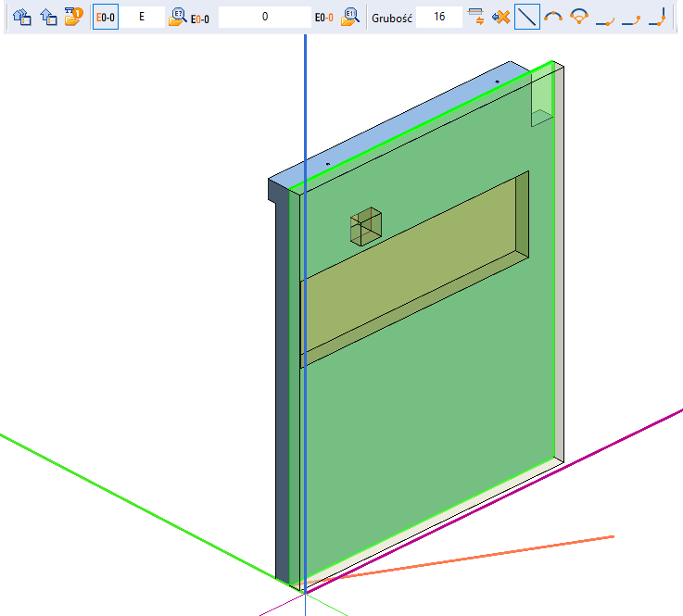This screenshot has height=616, width=683.
Task: Click the first house-with-arrow toolbar icon
Action: [23, 17]
